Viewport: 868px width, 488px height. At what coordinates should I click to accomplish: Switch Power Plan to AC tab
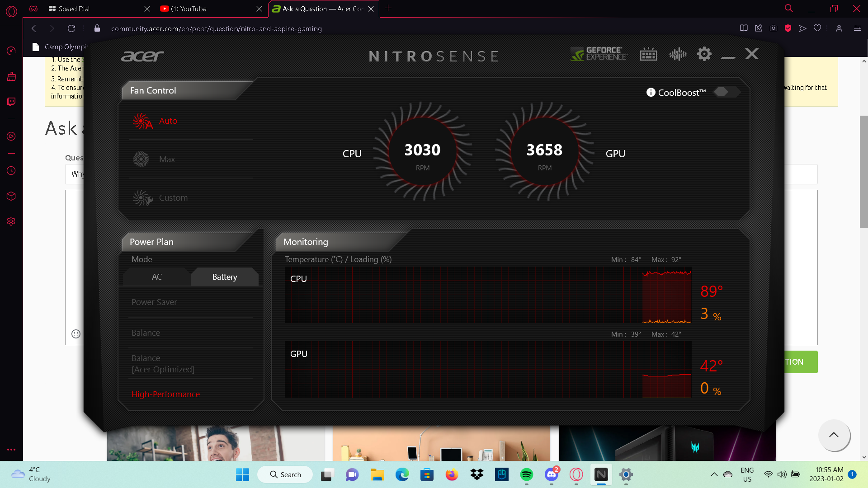[156, 277]
